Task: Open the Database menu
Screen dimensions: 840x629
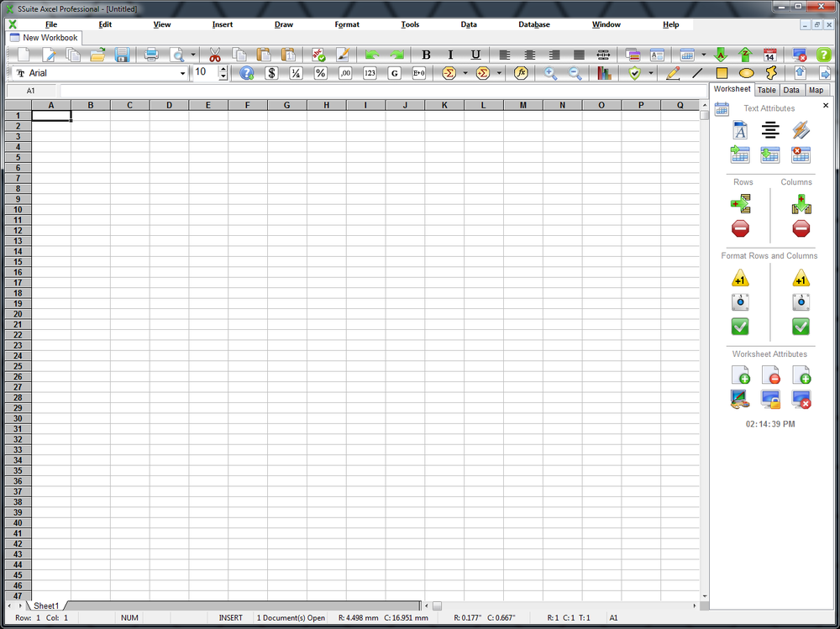Action: pyautogui.click(x=534, y=24)
